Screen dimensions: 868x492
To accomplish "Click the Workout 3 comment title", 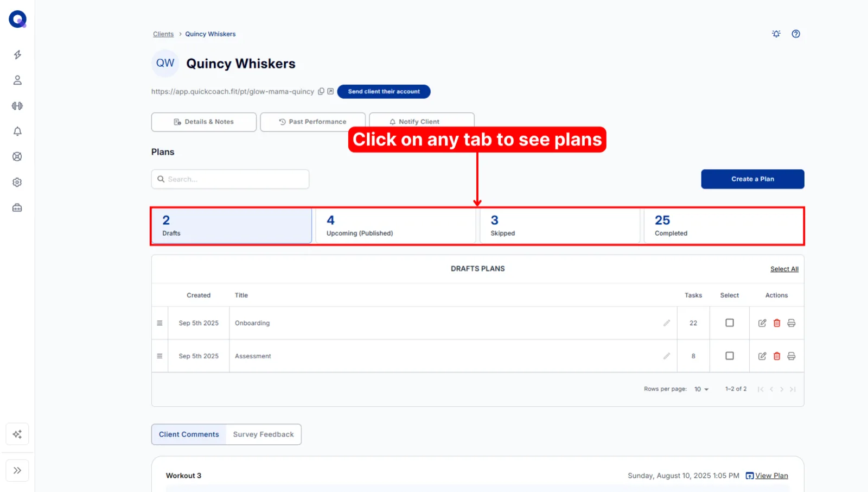I will point(183,476).
